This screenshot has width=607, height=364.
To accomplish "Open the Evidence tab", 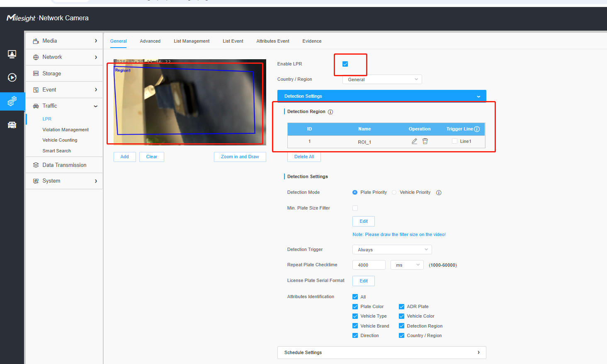I will [x=312, y=41].
